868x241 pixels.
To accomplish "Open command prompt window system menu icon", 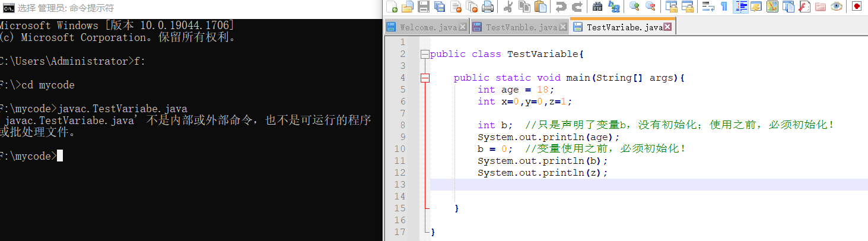I will point(8,8).
